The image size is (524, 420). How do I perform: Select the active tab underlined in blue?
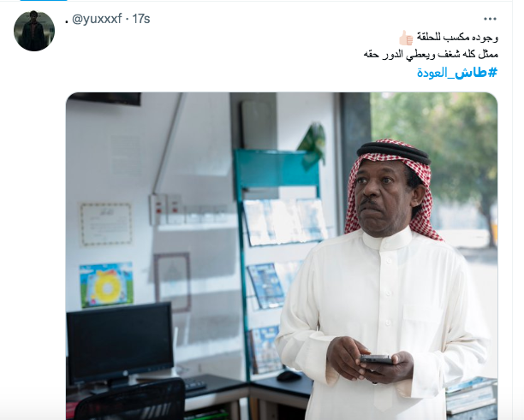point(44,0)
